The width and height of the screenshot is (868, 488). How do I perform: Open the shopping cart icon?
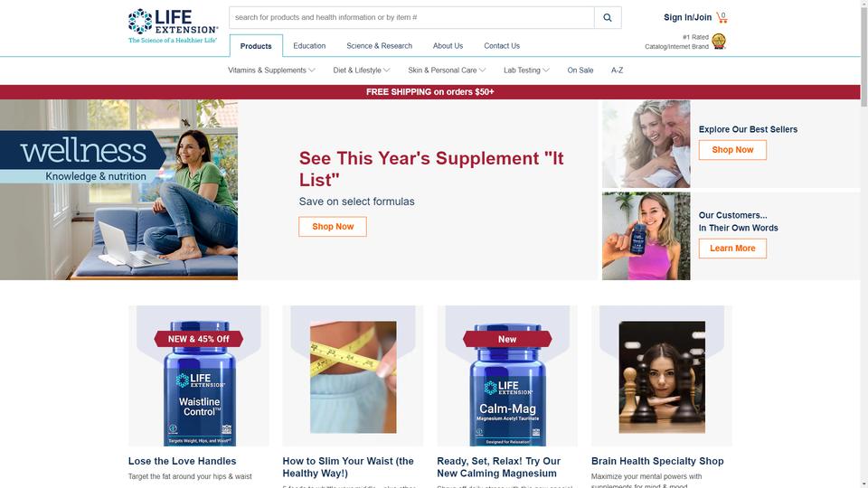[x=722, y=17]
